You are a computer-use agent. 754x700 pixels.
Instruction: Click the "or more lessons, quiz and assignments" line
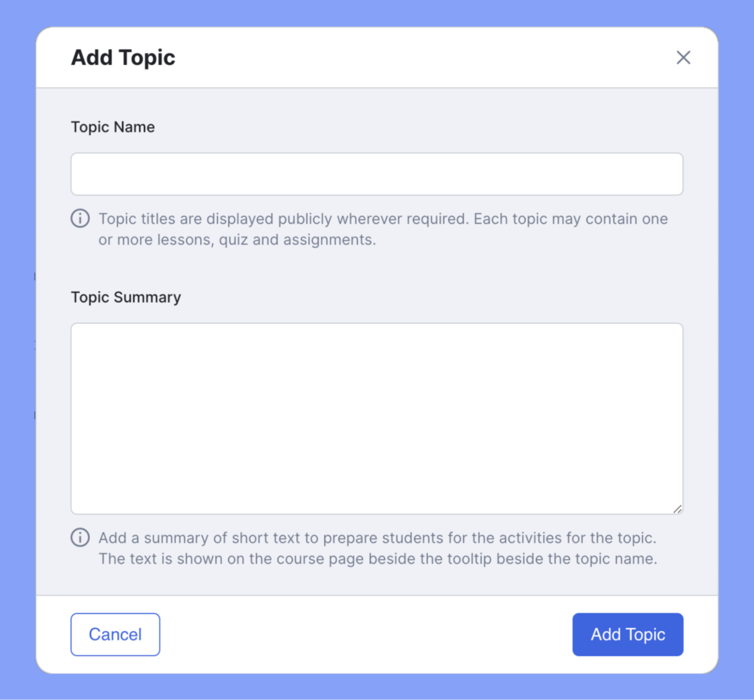(237, 240)
